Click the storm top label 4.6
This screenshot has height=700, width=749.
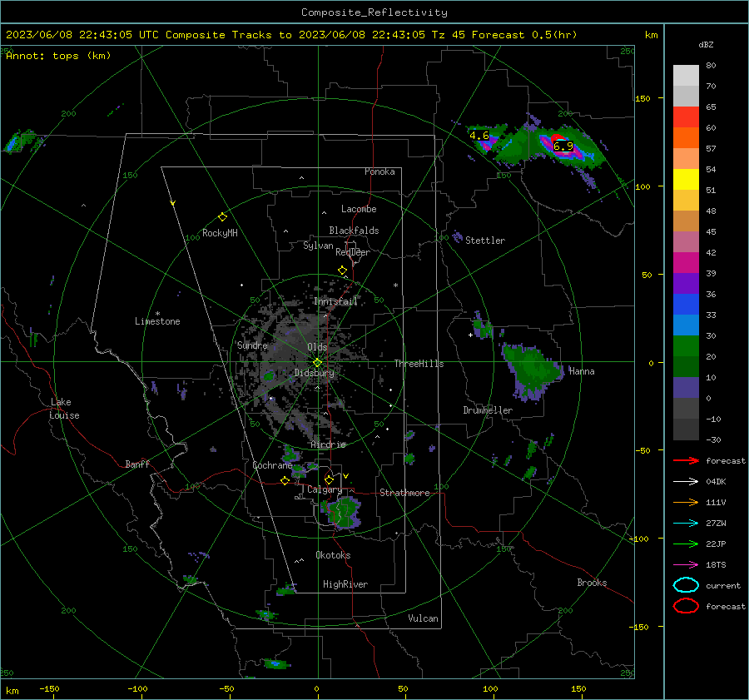479,136
